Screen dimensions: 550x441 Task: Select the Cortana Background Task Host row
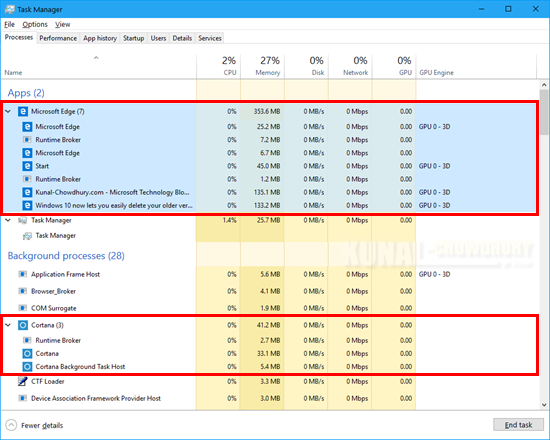coord(269,367)
